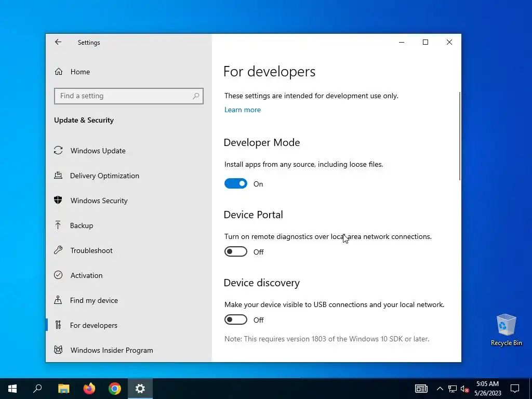Click the note about Windows 10 SDK 1803

327,339
